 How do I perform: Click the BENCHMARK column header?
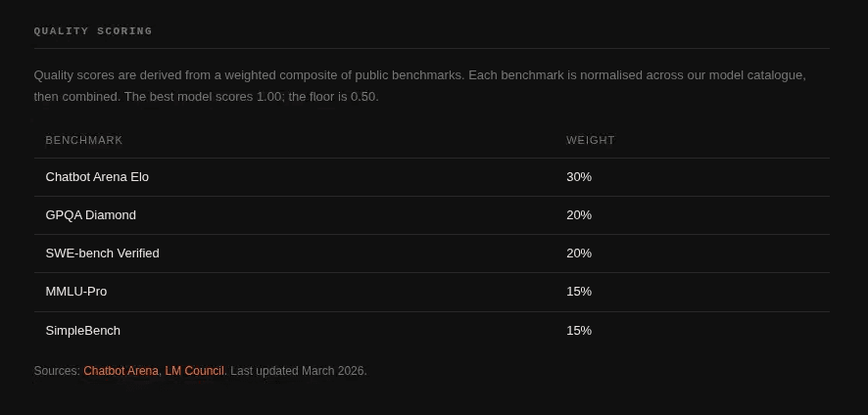point(84,140)
